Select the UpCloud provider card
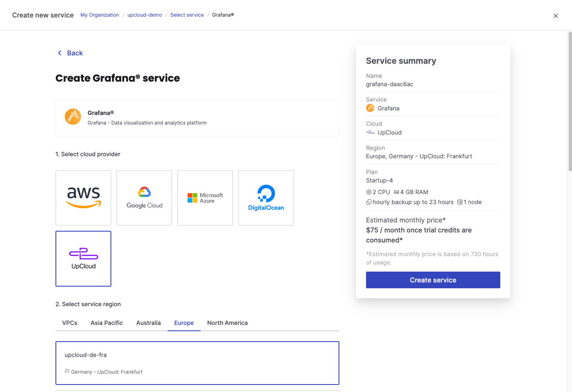 point(83,259)
